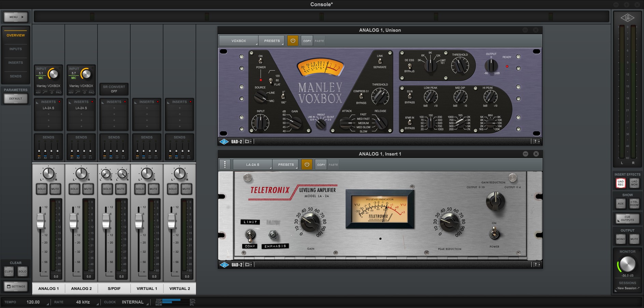
Task: Toggle the low cut filter icon on Analog 1
Action: click(45, 92)
